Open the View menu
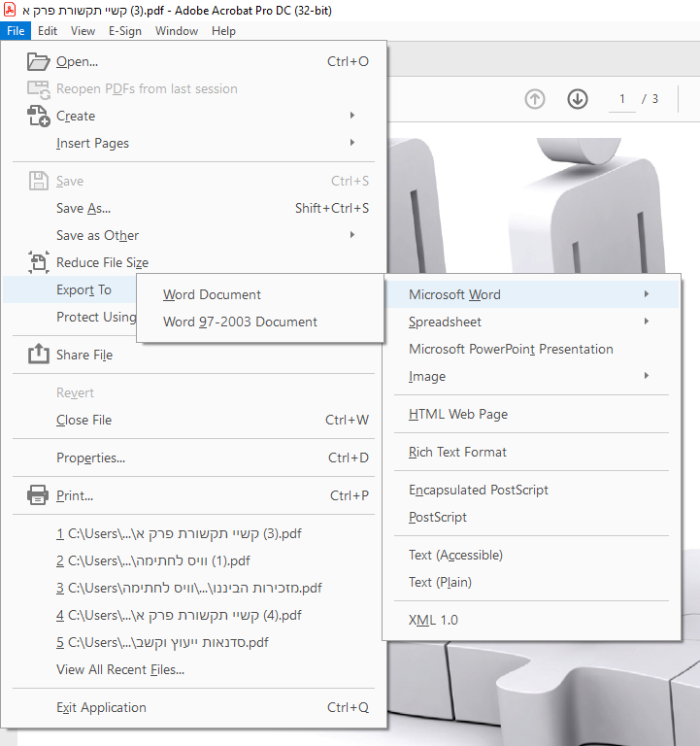The image size is (700, 746). click(x=83, y=31)
